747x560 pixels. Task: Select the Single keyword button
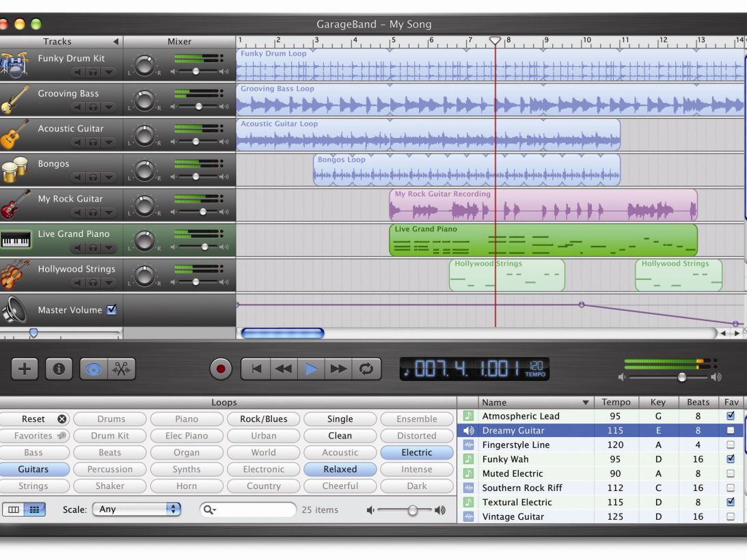pos(340,419)
